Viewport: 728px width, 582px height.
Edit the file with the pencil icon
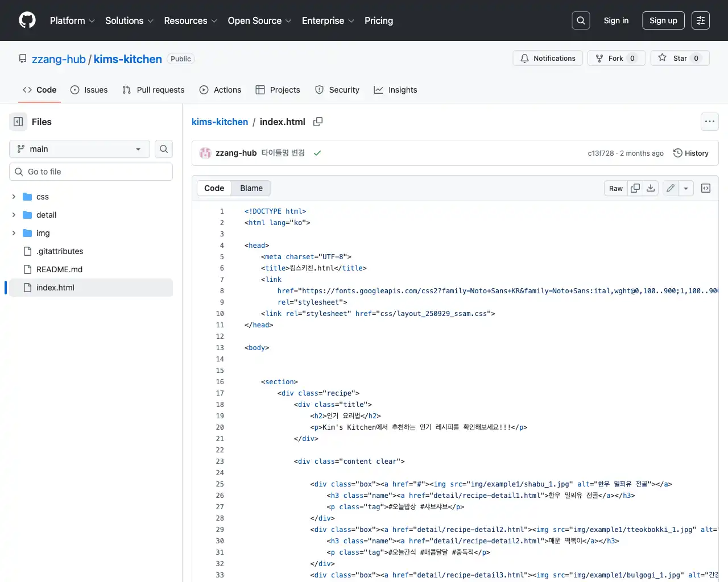670,188
